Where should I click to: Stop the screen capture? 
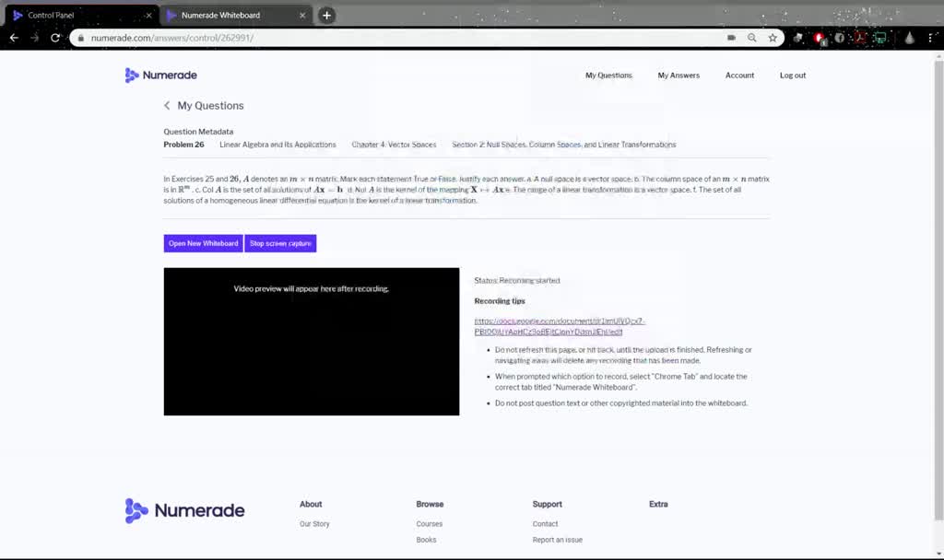click(x=280, y=243)
